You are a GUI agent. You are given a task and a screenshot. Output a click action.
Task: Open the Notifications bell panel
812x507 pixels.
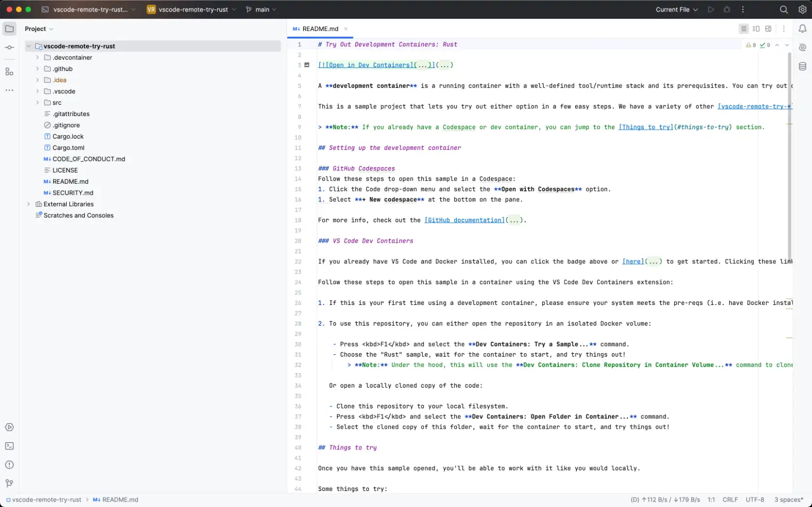point(802,29)
